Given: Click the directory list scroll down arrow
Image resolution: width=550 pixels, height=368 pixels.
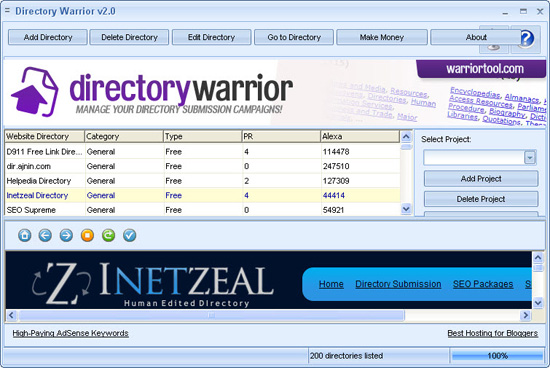Looking at the screenshot, I should coord(406,209).
